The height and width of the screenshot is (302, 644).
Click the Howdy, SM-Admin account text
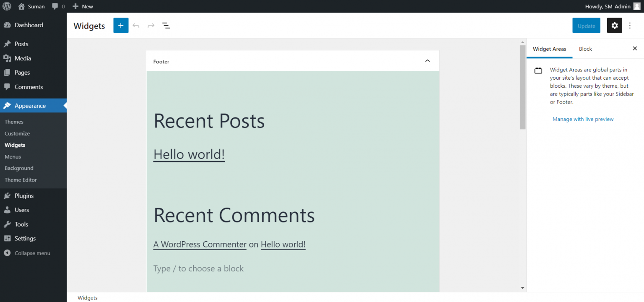608,6
